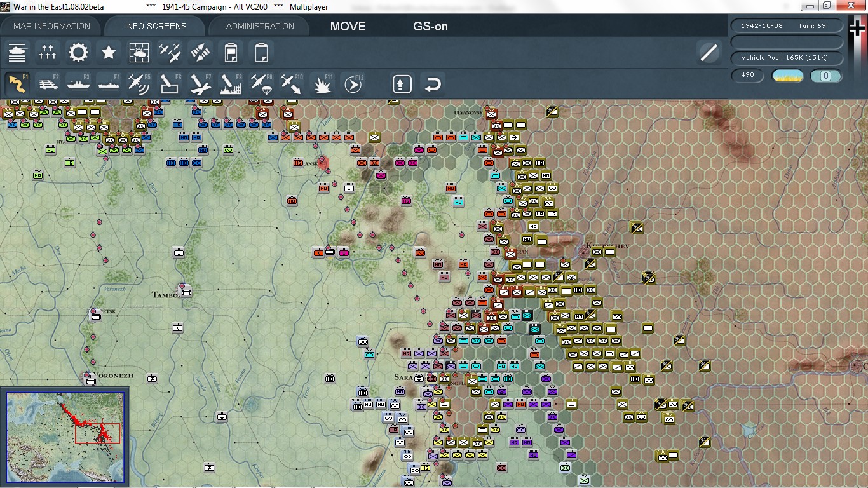Screen dimensions: 868x488
Task: Select the F1 movement mode tool
Action: pos(17,83)
